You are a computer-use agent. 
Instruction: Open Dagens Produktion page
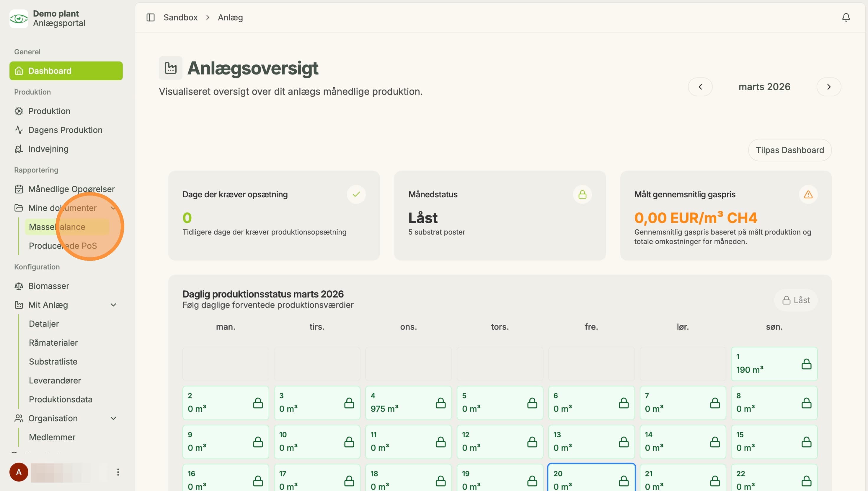(66, 130)
